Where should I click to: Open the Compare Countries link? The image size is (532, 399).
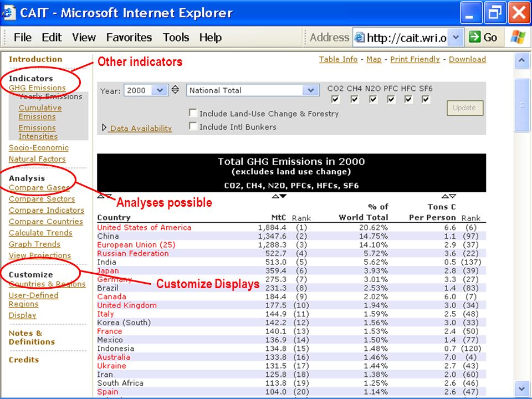coord(46,222)
